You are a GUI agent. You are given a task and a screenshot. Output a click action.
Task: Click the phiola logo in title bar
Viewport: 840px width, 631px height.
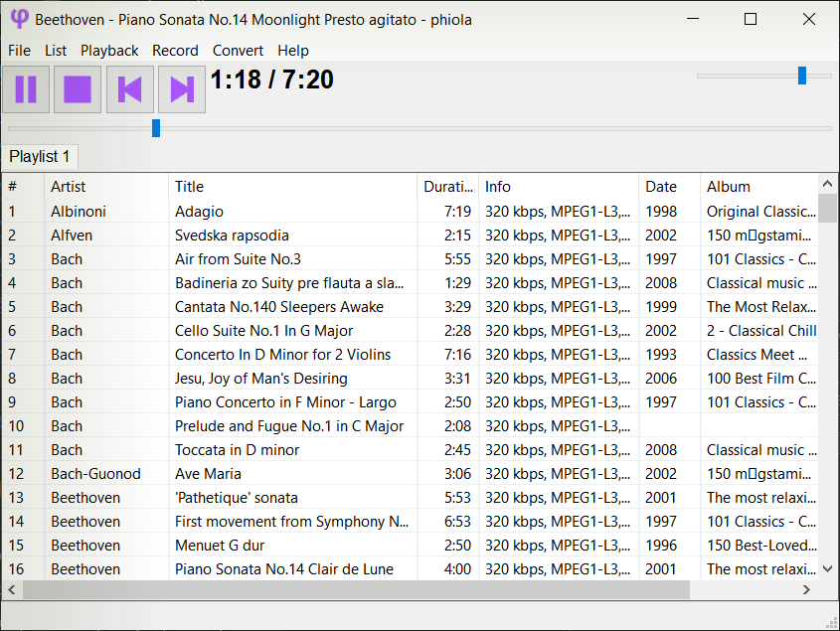click(x=19, y=19)
